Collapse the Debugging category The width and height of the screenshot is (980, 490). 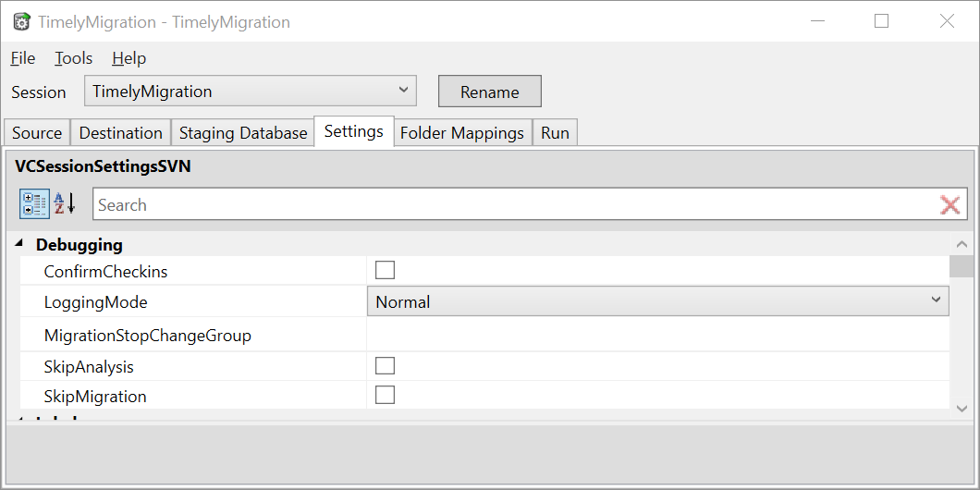[x=20, y=243]
